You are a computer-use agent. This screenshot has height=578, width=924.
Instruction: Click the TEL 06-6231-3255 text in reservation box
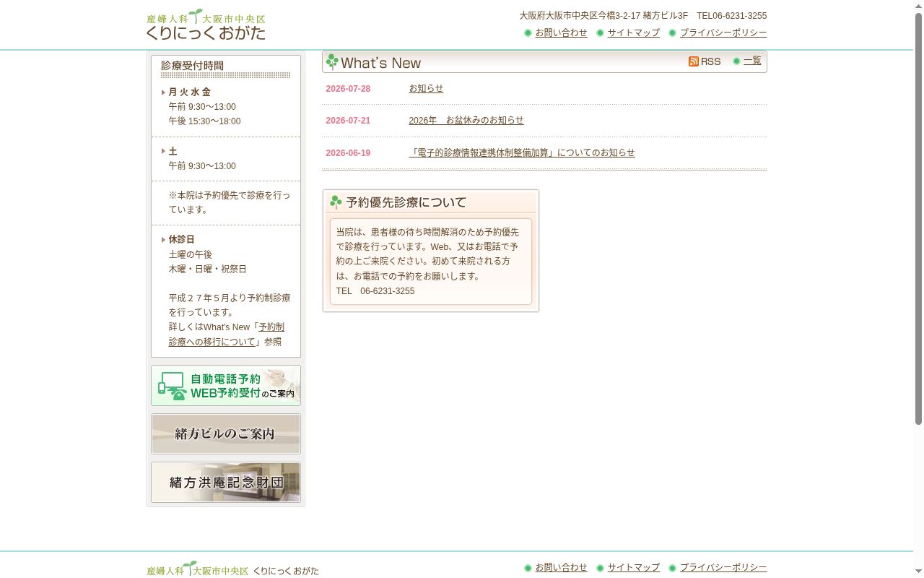[x=375, y=291]
